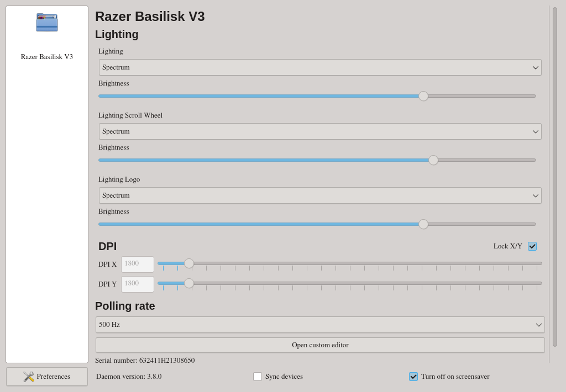Open the Polling rate 500 Hz dropdown
Viewport: 566px width, 392px height.
click(x=320, y=325)
